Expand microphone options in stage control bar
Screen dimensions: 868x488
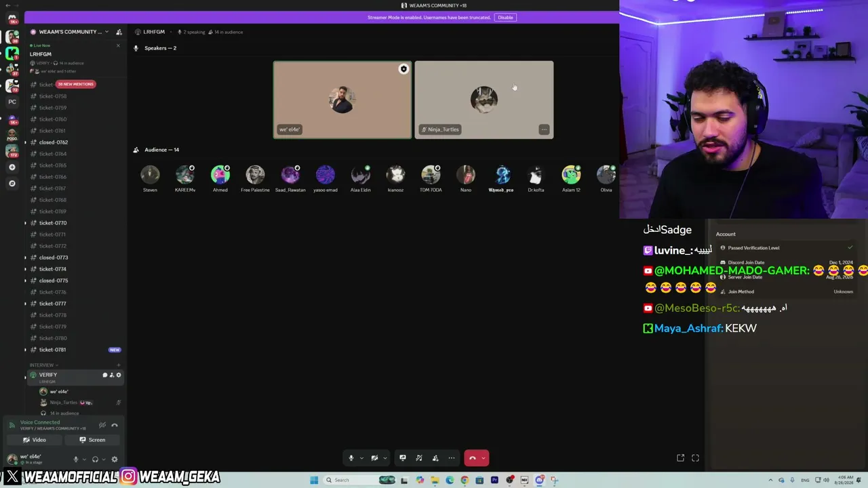click(x=361, y=458)
